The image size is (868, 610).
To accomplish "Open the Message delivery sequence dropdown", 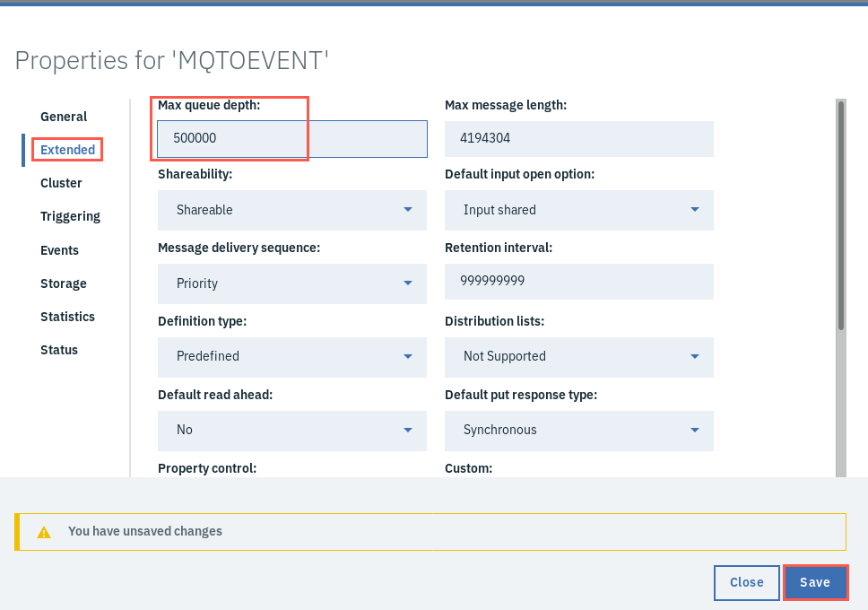I will (291, 283).
